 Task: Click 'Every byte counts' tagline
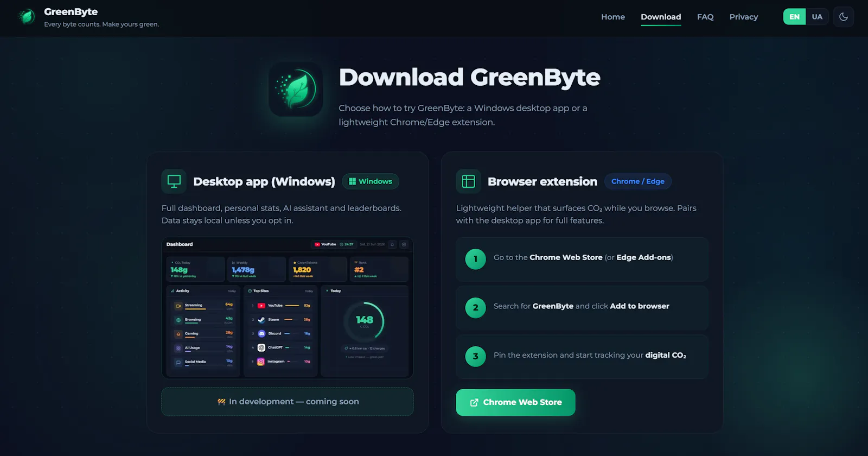(x=101, y=24)
